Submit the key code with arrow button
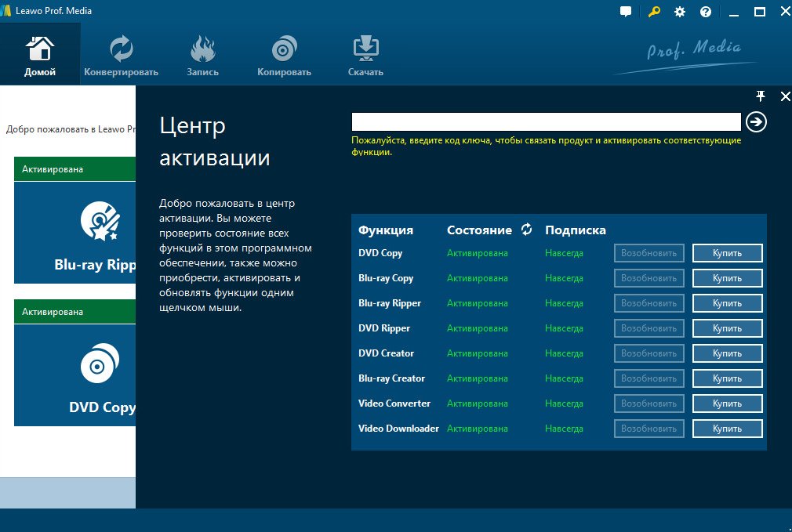Viewport: 792px width, 532px height. pyautogui.click(x=756, y=121)
